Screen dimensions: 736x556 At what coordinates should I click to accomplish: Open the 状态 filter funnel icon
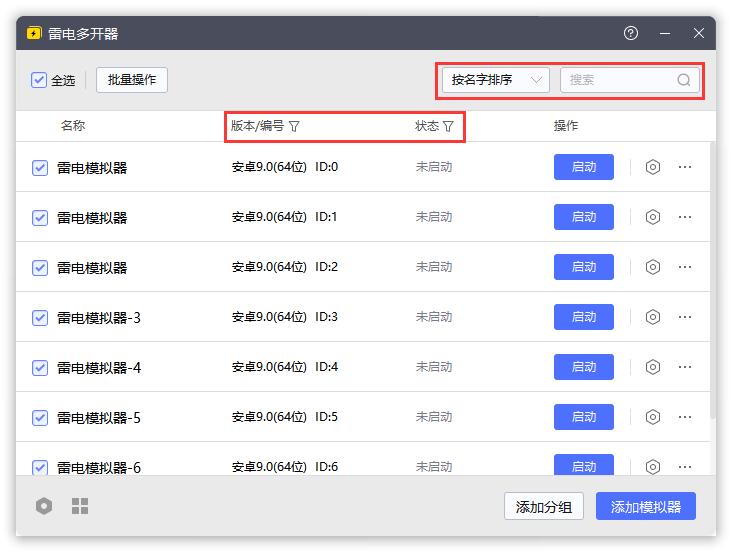coord(448,126)
